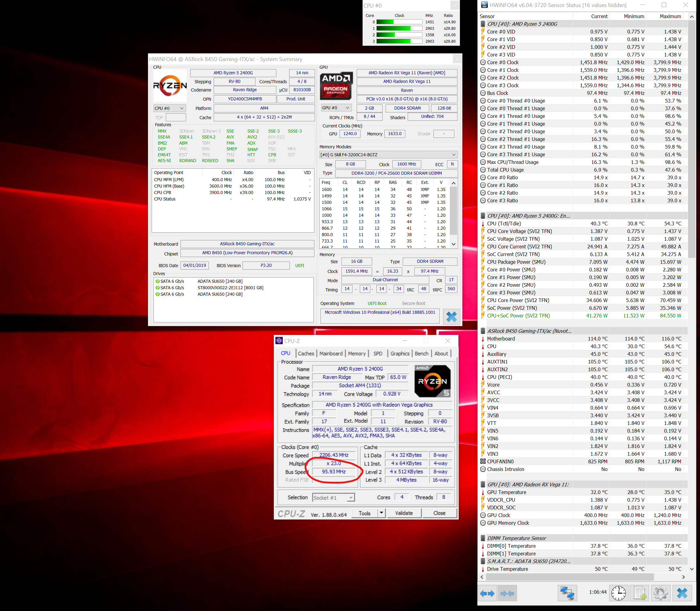This screenshot has width=700, height=611.
Task: Open the remote network monitors icon
Action: 567,593
